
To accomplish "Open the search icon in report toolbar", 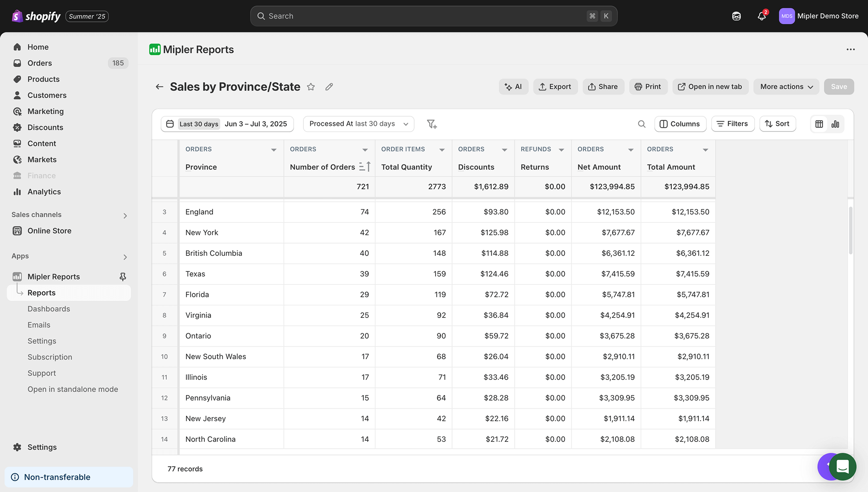I will click(x=642, y=124).
